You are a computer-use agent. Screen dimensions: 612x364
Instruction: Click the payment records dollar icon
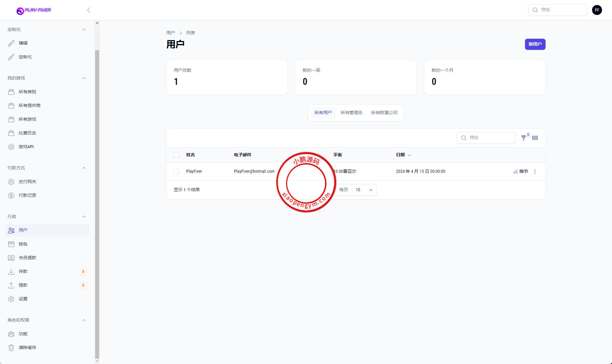[x=11, y=195]
